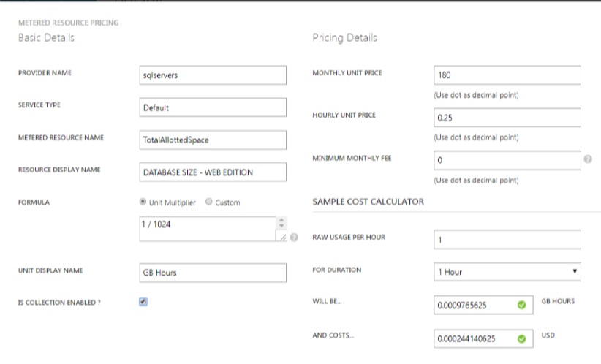Click the help icon beside the formula box
This screenshot has width=601, height=364.
294,238
